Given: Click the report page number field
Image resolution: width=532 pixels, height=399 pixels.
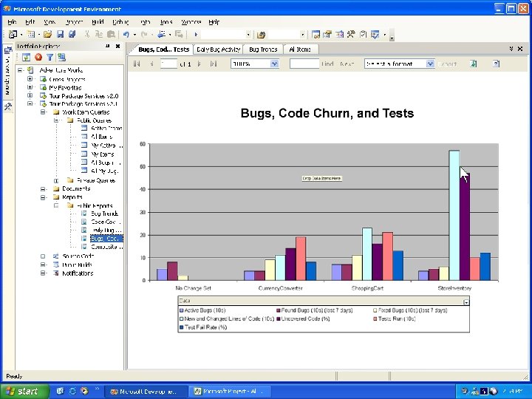Looking at the screenshot, I should 168,64.
